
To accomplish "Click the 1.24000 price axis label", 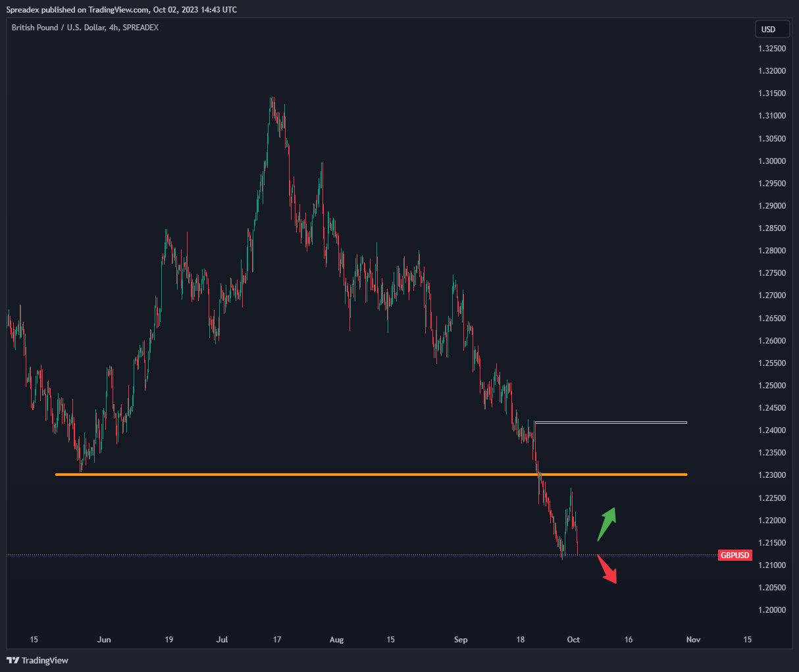I will [x=771, y=430].
